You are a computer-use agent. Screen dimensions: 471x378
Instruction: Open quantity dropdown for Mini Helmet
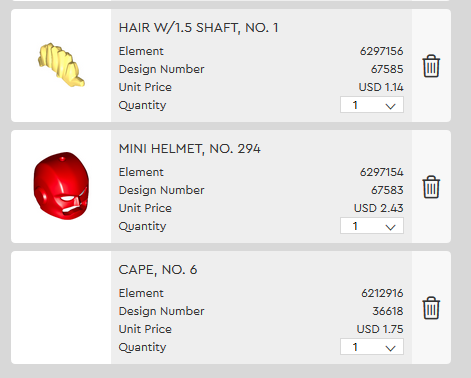[x=372, y=226]
